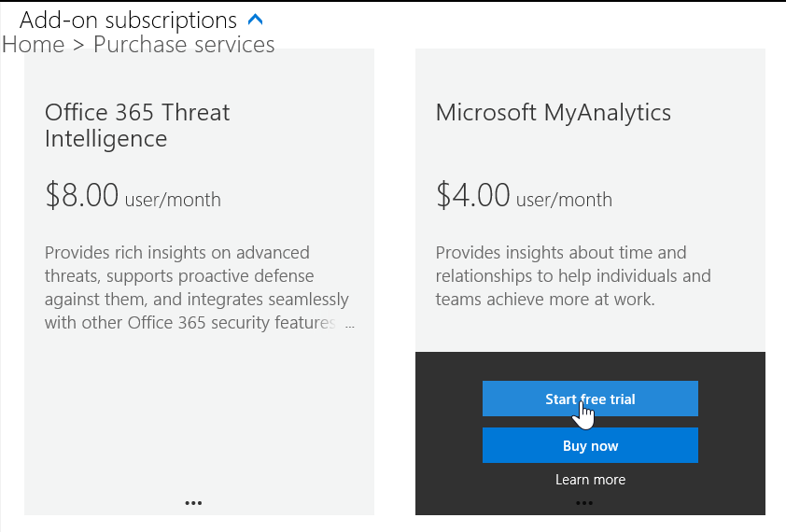Click empty area of Threat Intelligence card
Screen dimensions: 786x532
point(199,420)
